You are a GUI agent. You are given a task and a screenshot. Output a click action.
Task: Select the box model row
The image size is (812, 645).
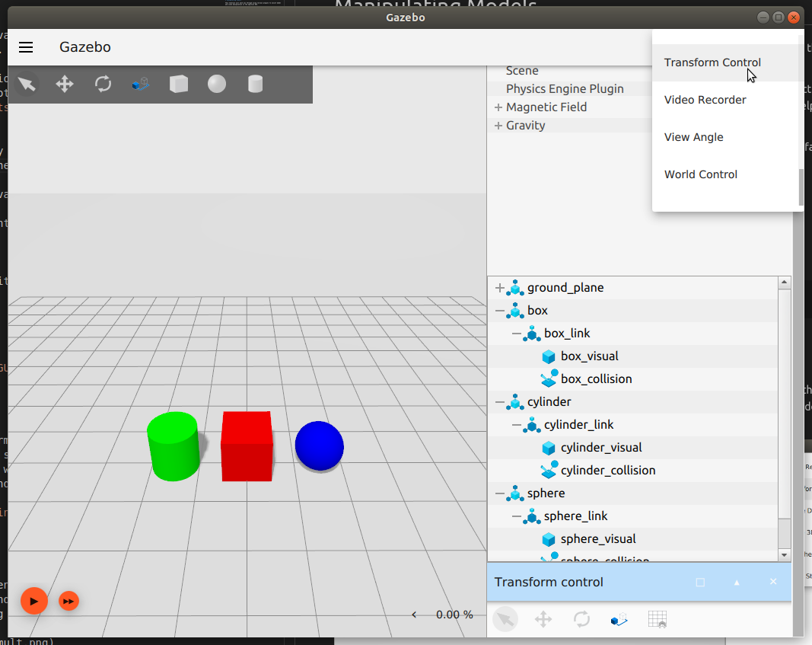(632, 311)
